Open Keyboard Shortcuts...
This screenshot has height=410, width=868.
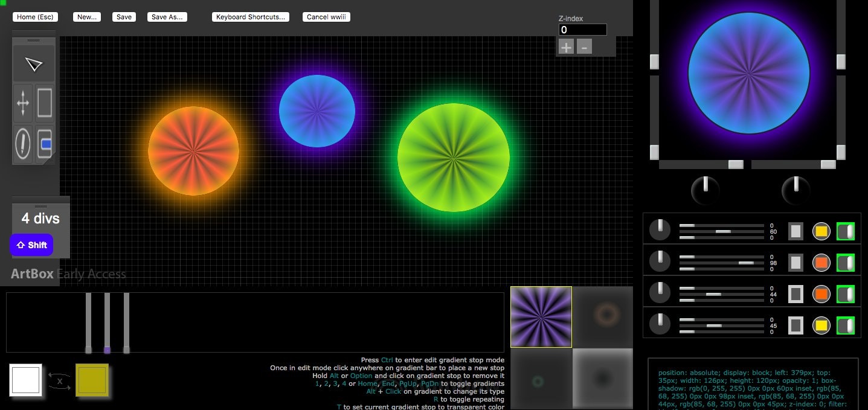coord(251,17)
